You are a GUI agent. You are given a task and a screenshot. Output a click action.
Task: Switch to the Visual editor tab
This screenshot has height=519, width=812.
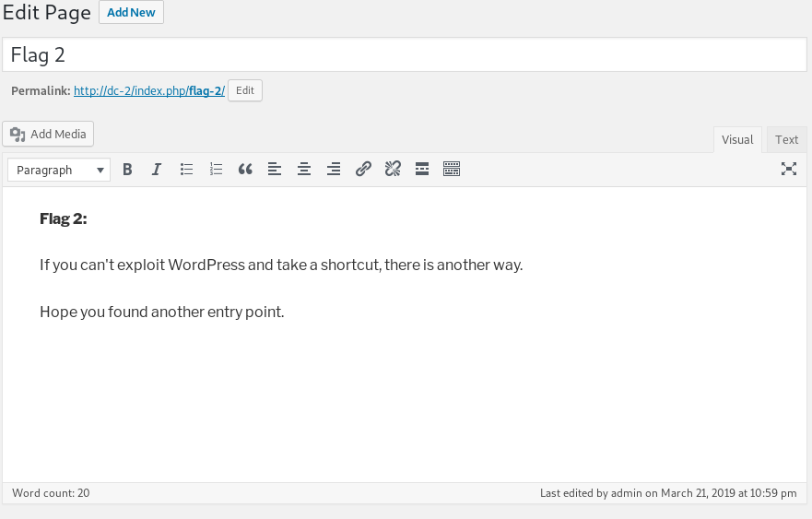(x=737, y=140)
